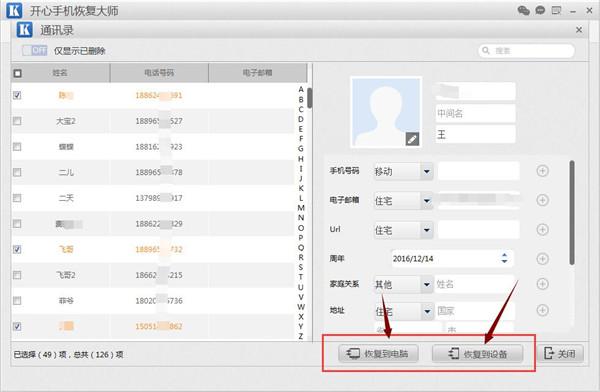600x392 pixels.
Task: Click the 周年 date stepper arrows
Action: click(504, 258)
